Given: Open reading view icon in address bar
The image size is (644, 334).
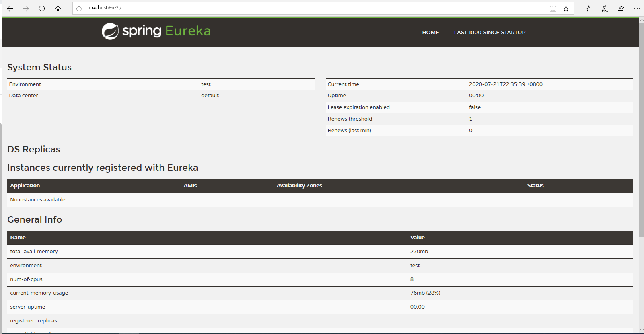Looking at the screenshot, I should point(553,8).
